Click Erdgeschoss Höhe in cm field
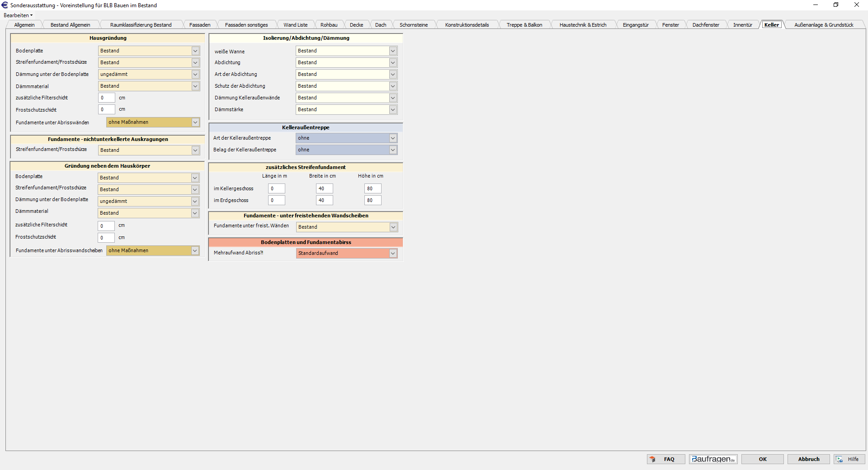 click(373, 201)
